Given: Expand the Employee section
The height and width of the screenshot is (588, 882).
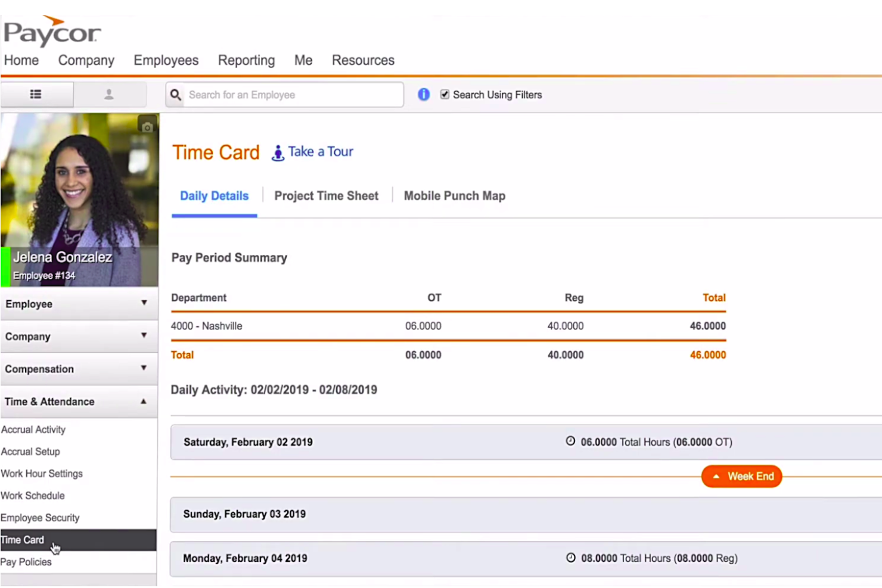Looking at the screenshot, I should click(79, 304).
